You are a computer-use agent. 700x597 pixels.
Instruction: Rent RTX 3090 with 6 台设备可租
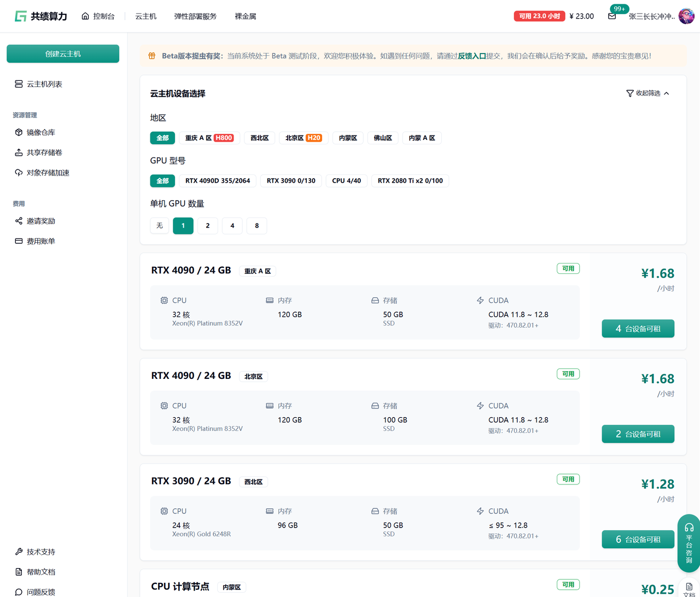(638, 540)
